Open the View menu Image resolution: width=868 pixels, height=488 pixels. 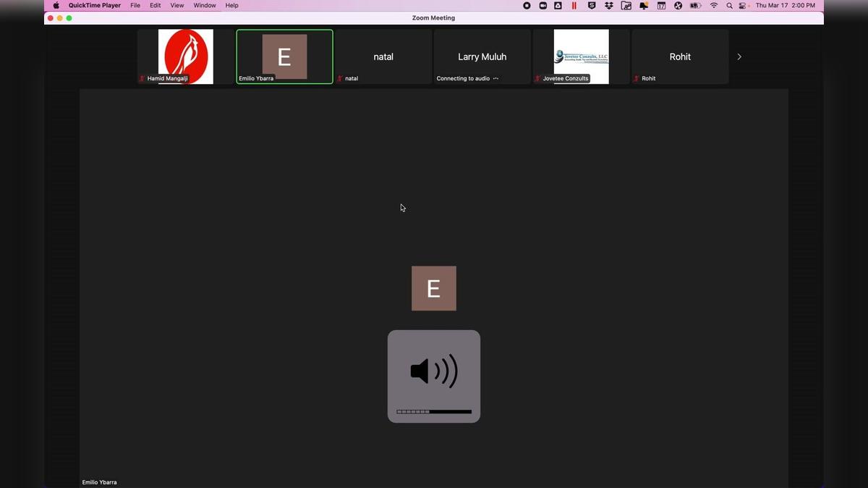coord(176,6)
